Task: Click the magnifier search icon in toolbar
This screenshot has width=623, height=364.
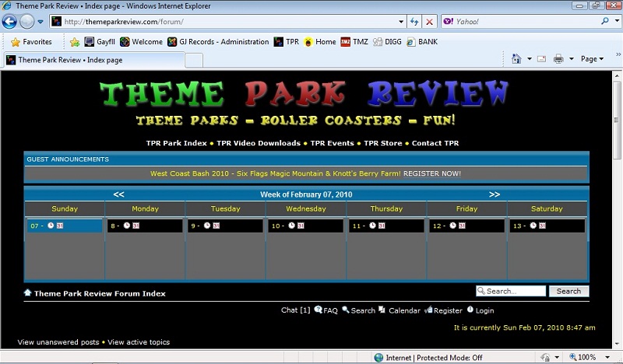Action: click(605, 21)
